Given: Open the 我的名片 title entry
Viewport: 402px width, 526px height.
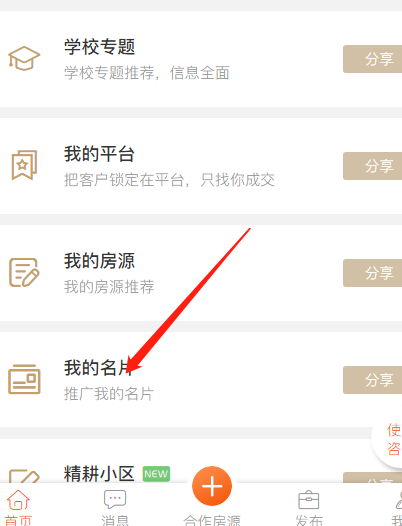Looking at the screenshot, I should pos(99,368).
